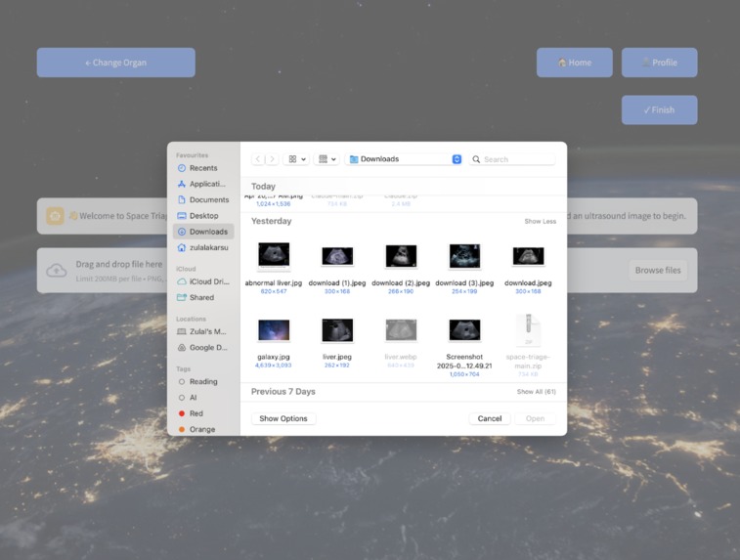This screenshot has width=740, height=560.
Task: Click the Open button in the dialog
Action: 535,418
